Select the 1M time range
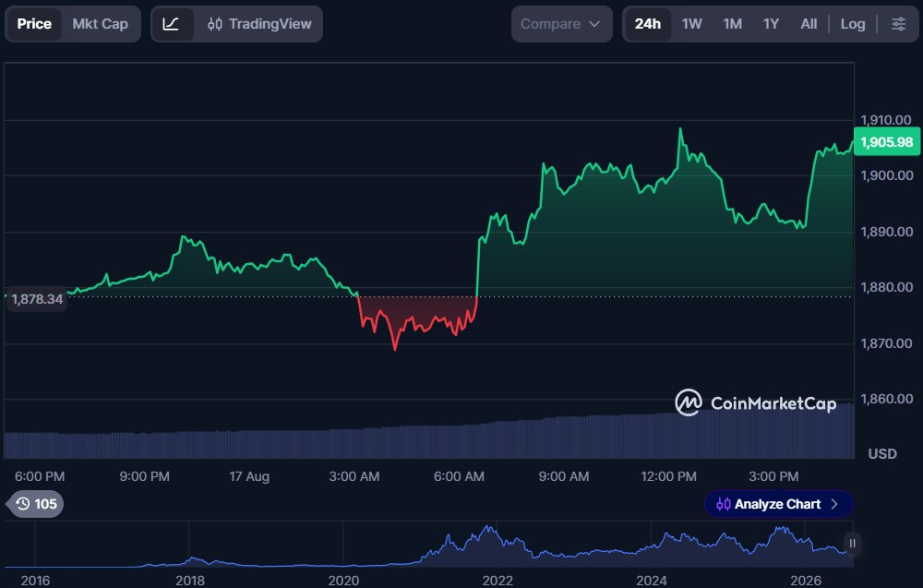 [x=732, y=24]
